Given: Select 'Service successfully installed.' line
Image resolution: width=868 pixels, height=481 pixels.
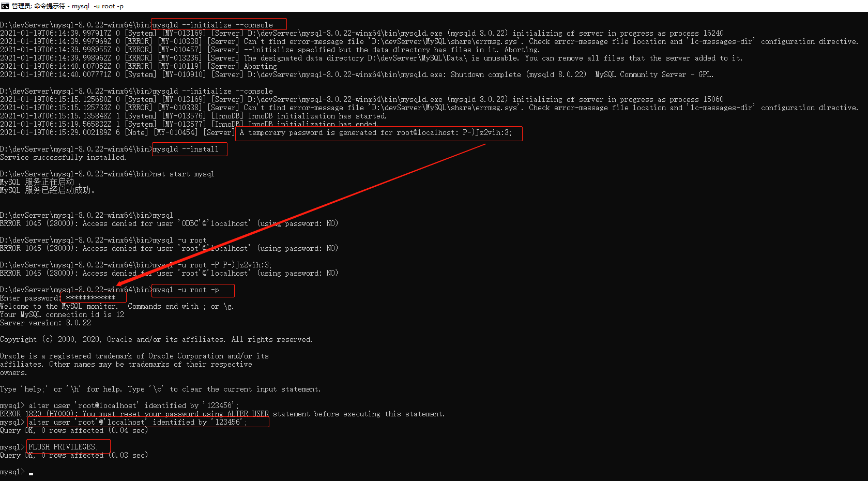Looking at the screenshot, I should tap(63, 157).
